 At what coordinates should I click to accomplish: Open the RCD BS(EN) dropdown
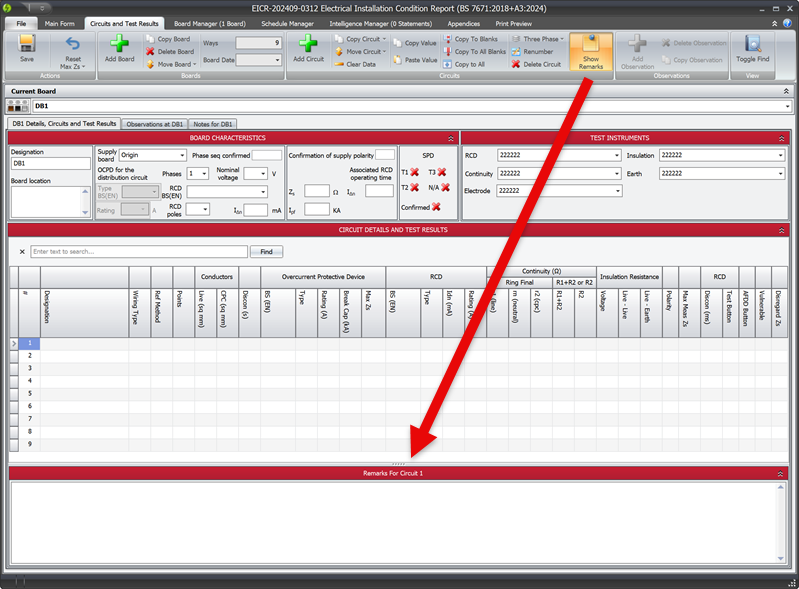263,192
